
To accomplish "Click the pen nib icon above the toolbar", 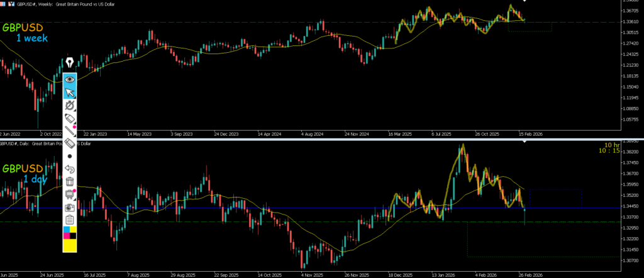I will [x=70, y=63].
